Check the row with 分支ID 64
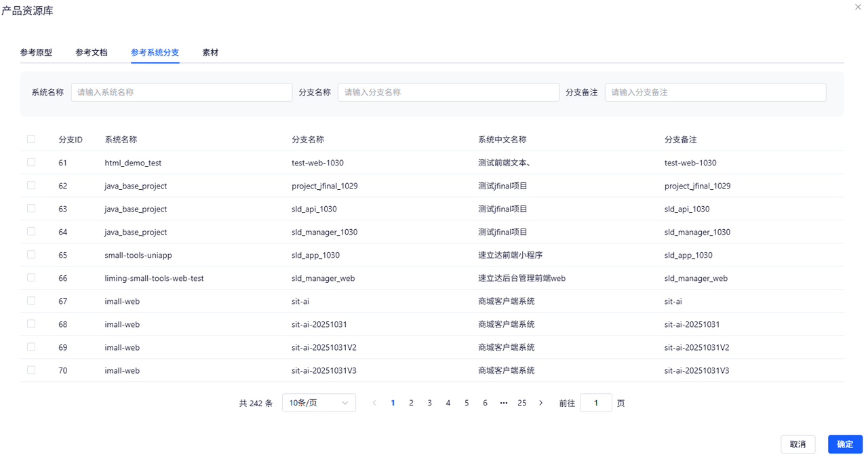Viewport: 868px width, 457px height. click(31, 231)
